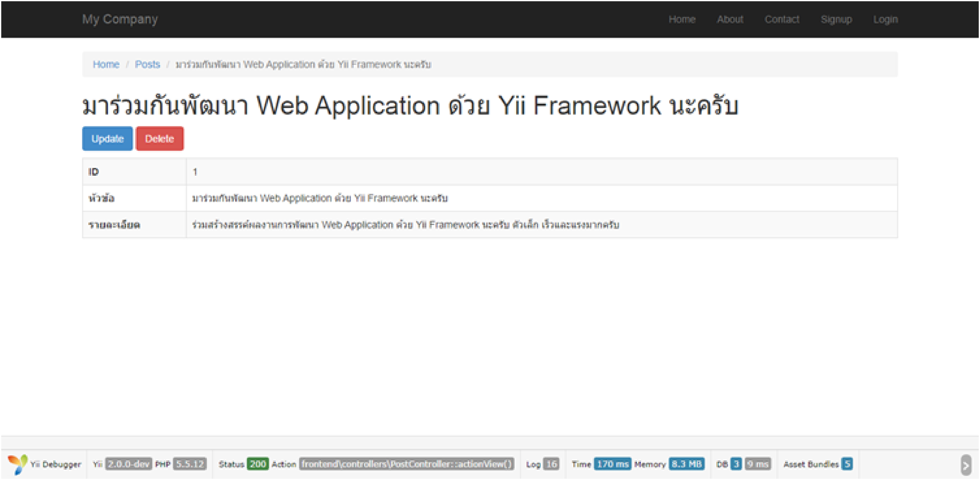Click the page heading with Web Application
Viewport: 980px width, 480px height.
tap(410, 106)
